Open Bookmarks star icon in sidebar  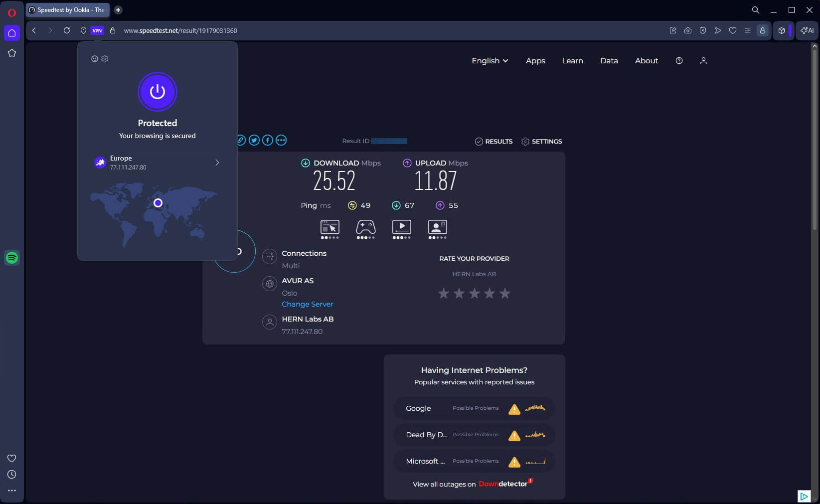[12, 53]
